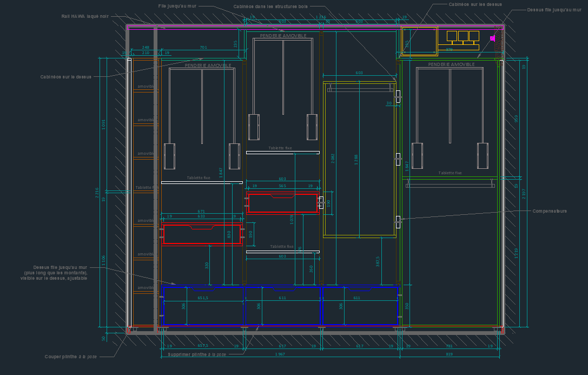The height and width of the screenshot is (375, 588).
Task: Click the 701 horizontal dimension text
Action: coord(203,48)
